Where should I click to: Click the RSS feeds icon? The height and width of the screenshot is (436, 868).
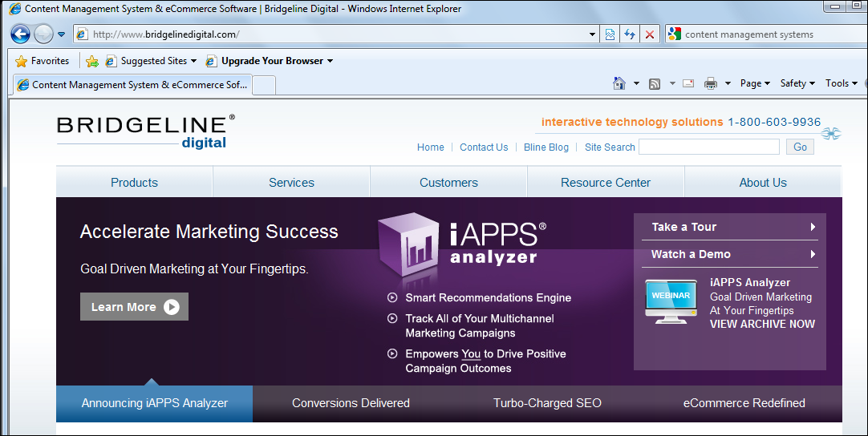pyautogui.click(x=655, y=83)
